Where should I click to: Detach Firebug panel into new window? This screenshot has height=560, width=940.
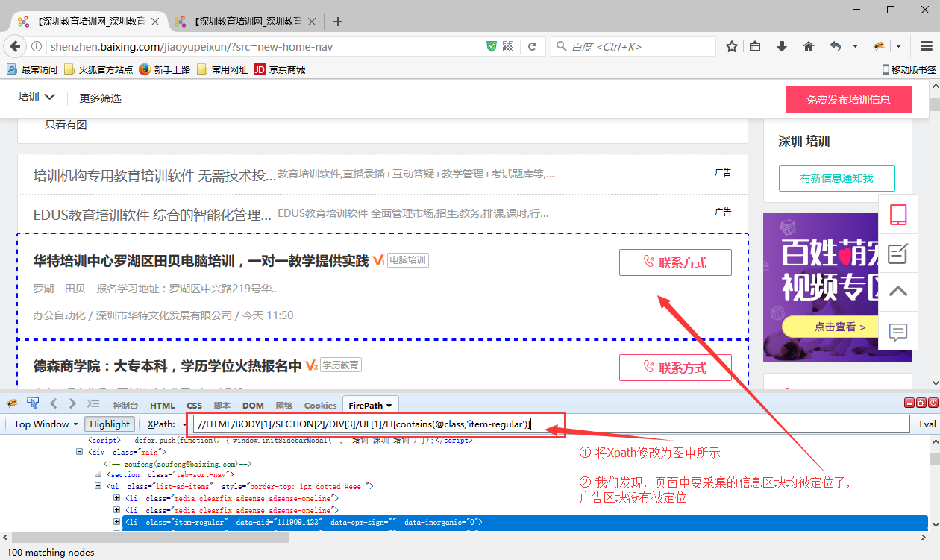click(921, 403)
